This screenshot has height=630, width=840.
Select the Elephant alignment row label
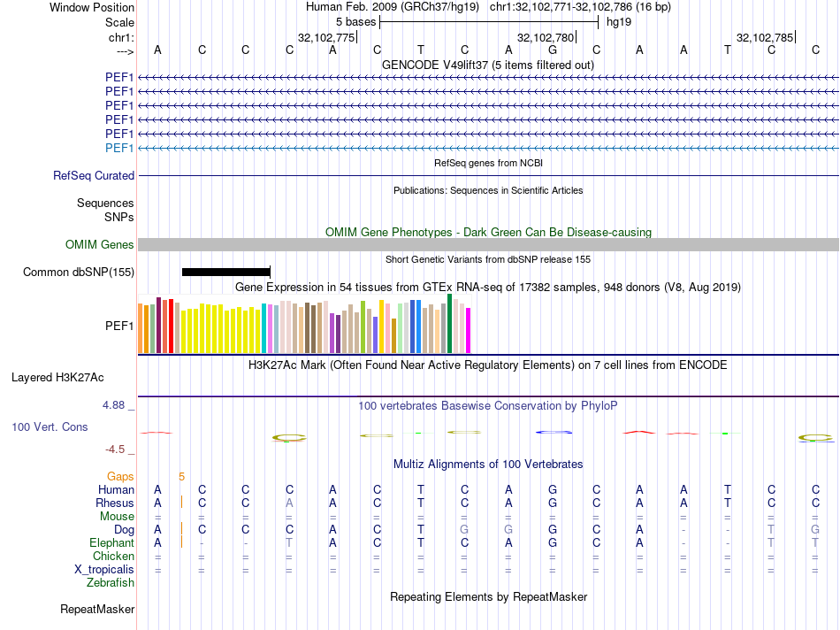click(111, 542)
